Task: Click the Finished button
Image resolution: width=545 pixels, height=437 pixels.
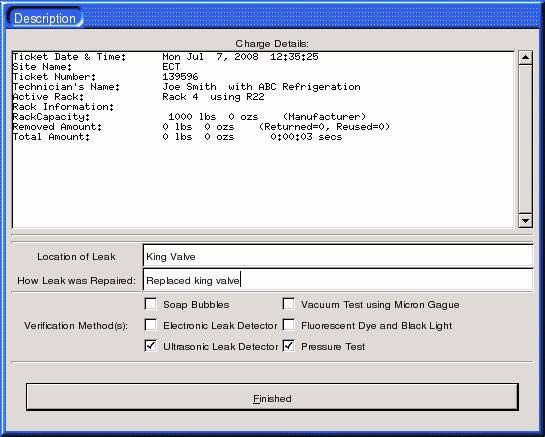Action: coord(272,397)
